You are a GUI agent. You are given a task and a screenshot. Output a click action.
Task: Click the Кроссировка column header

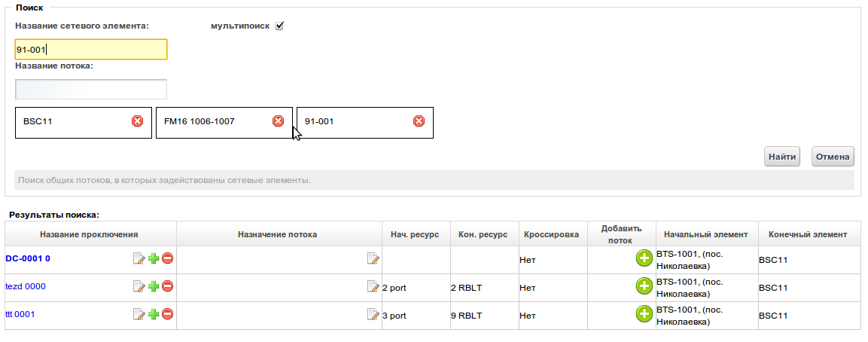click(551, 234)
